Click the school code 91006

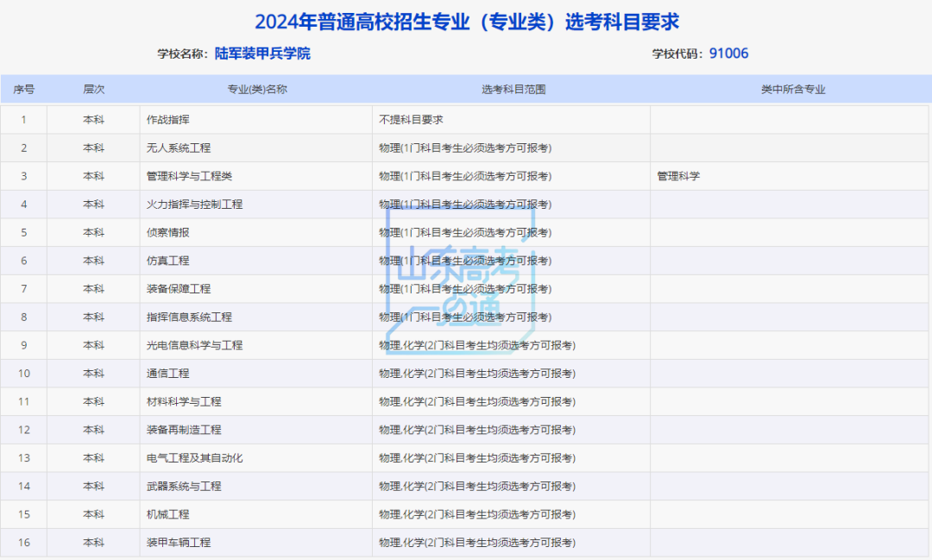coord(729,53)
